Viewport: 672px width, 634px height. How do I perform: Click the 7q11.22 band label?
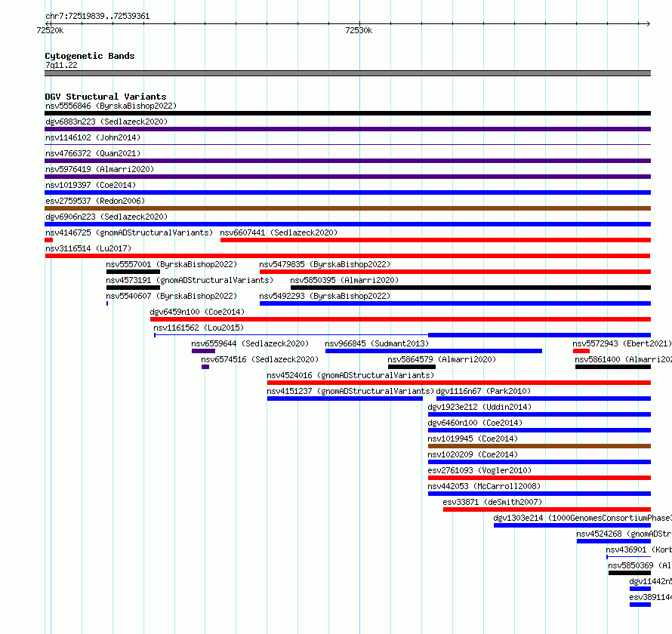(61, 65)
